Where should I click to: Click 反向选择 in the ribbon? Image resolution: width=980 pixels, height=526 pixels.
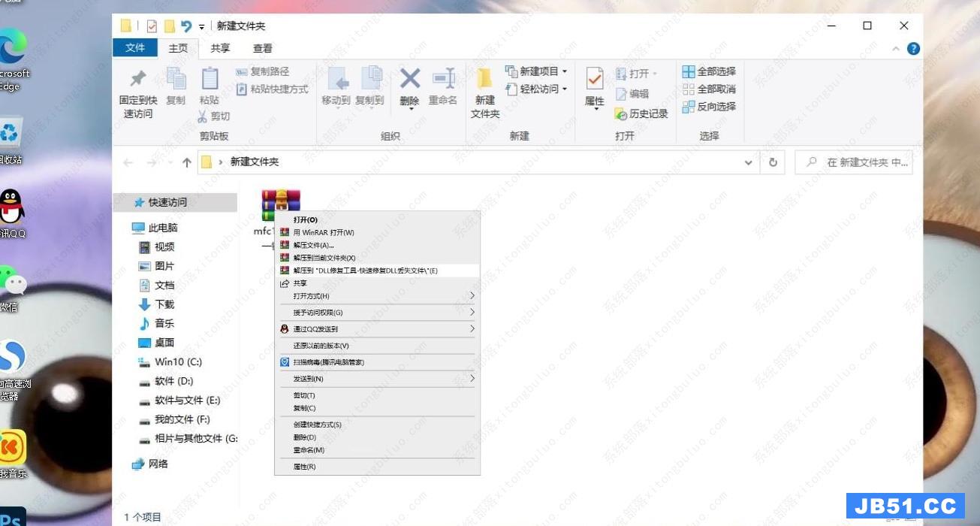coord(708,107)
